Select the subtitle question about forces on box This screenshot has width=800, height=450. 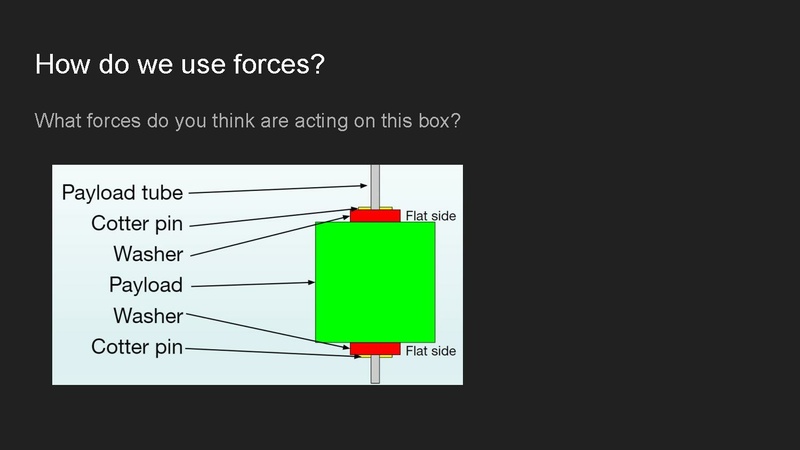(x=247, y=122)
